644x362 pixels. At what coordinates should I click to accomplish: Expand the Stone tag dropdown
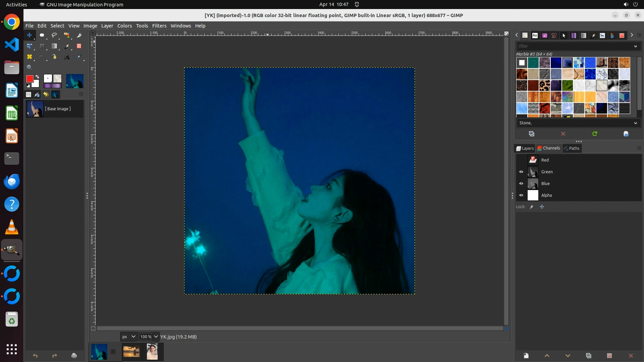(635, 123)
